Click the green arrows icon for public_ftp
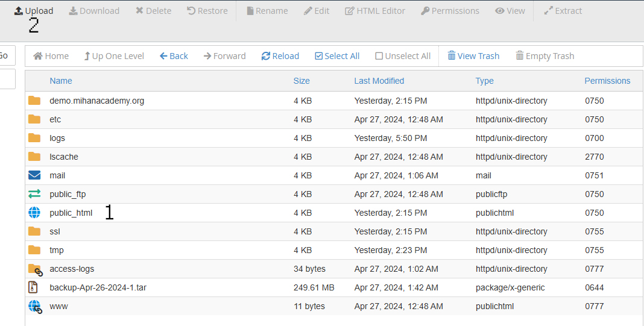 tap(34, 194)
